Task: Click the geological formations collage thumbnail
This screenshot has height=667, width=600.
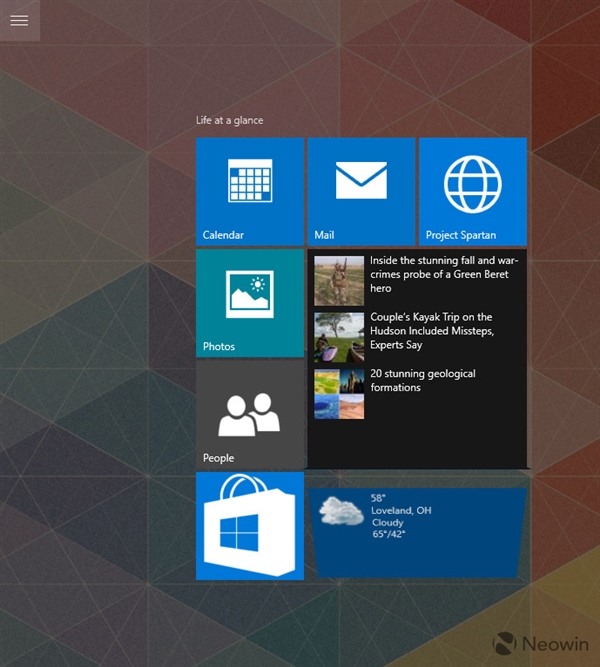Action: 339,394
